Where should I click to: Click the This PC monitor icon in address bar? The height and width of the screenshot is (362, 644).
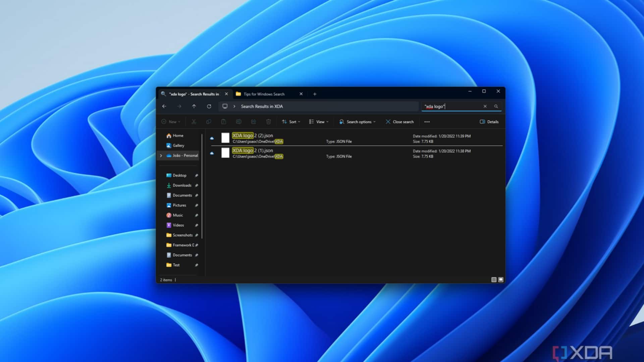pos(225,106)
